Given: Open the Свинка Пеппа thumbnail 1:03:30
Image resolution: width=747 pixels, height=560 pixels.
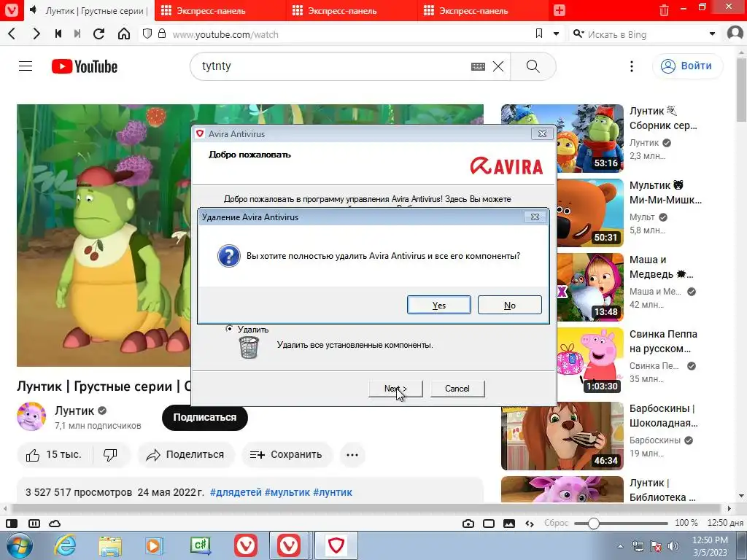Looking at the screenshot, I should [x=589, y=362].
